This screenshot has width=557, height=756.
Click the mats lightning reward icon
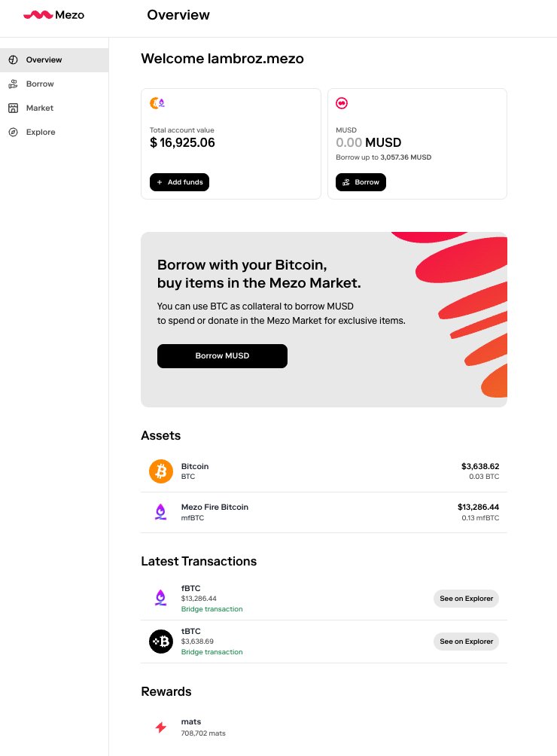tap(161, 727)
